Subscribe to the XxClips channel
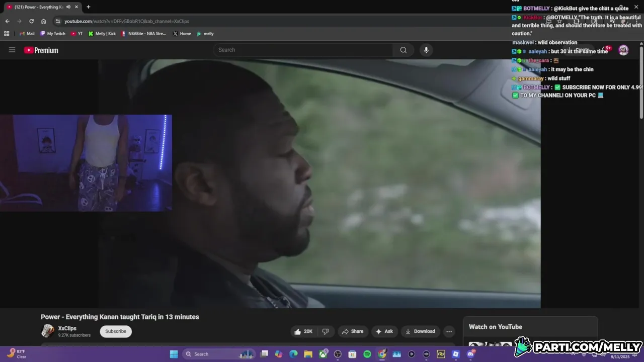 pyautogui.click(x=116, y=331)
